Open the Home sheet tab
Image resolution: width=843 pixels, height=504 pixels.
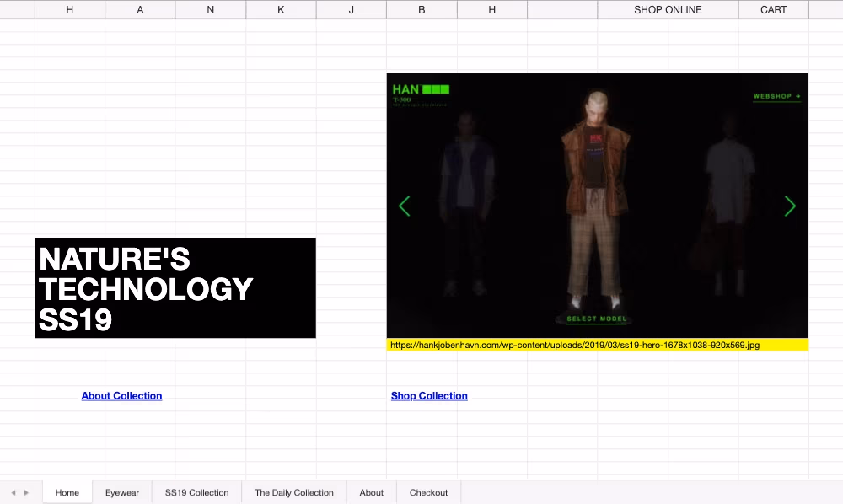[67, 492]
